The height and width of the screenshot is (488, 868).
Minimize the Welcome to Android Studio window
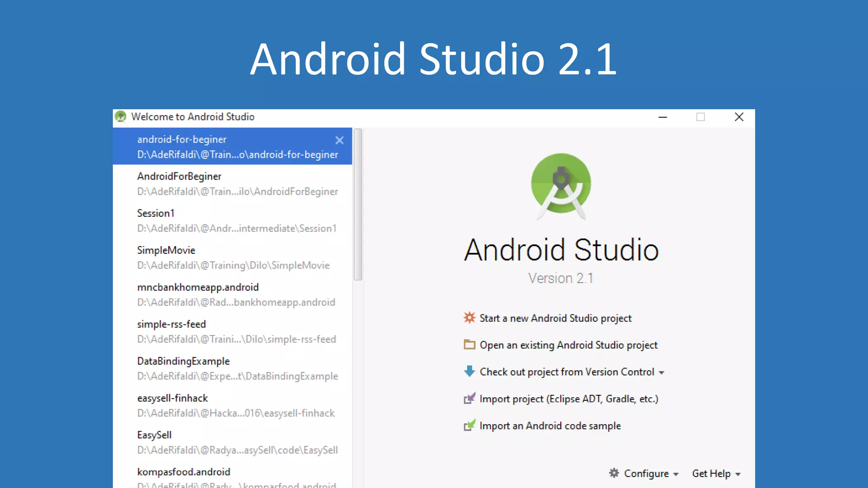663,117
